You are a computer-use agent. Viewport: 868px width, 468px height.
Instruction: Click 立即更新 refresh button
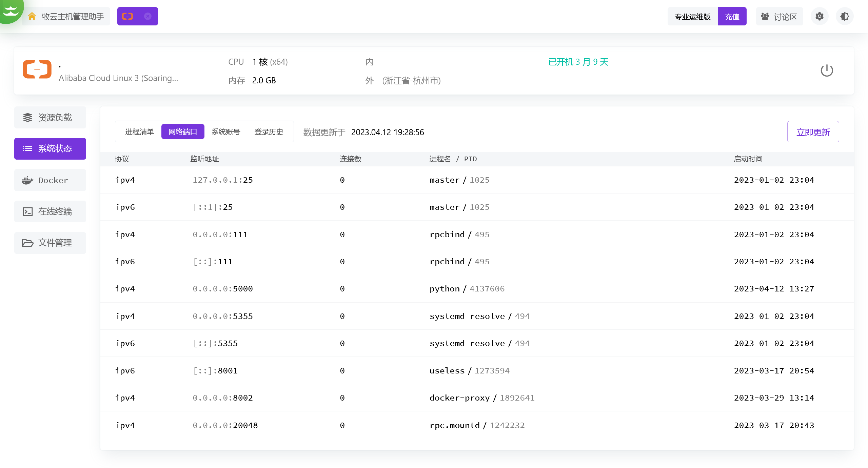tap(813, 132)
